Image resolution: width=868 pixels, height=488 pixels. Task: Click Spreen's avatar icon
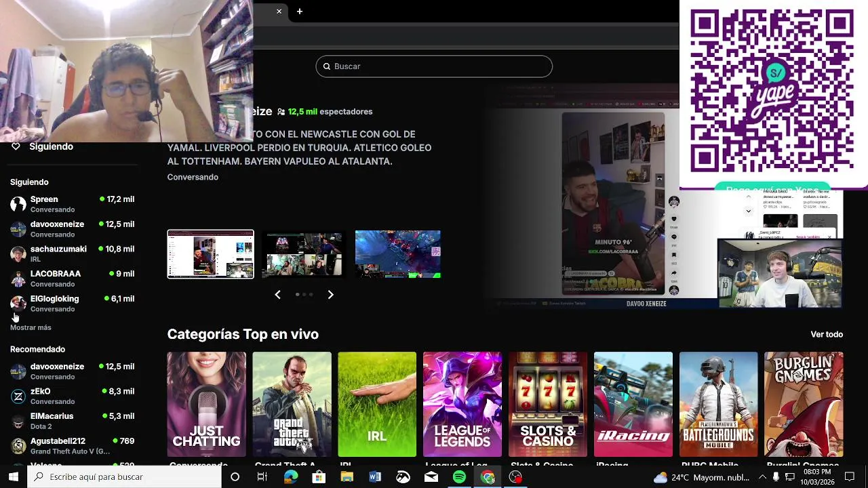18,204
